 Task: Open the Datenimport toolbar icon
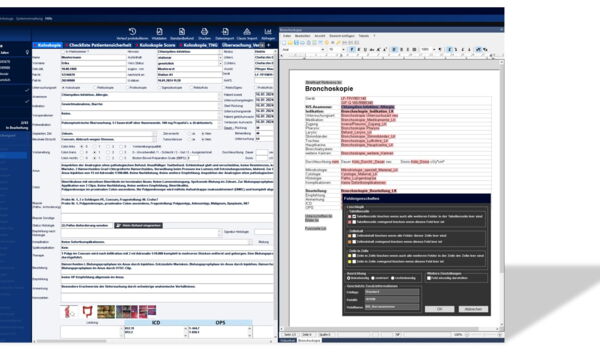(x=225, y=32)
